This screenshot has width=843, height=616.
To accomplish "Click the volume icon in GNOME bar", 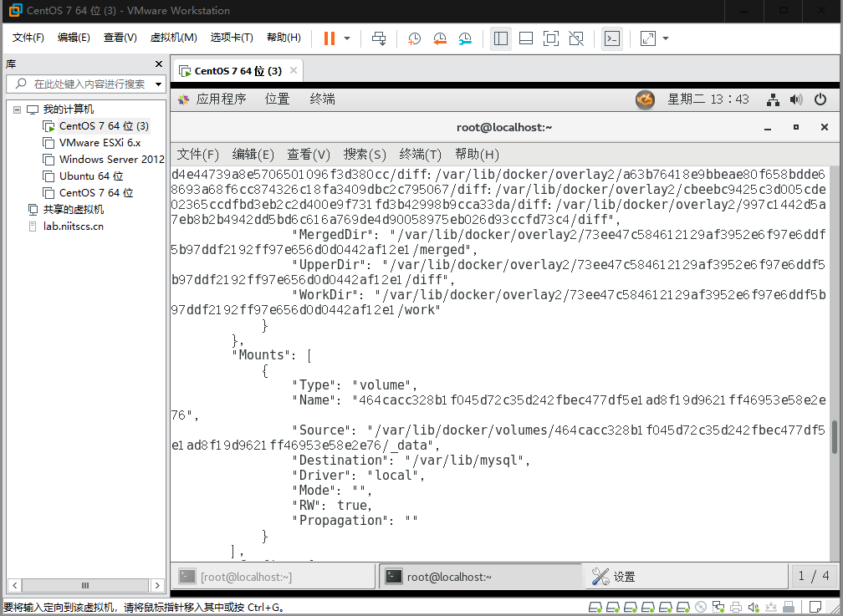I will pos(796,99).
